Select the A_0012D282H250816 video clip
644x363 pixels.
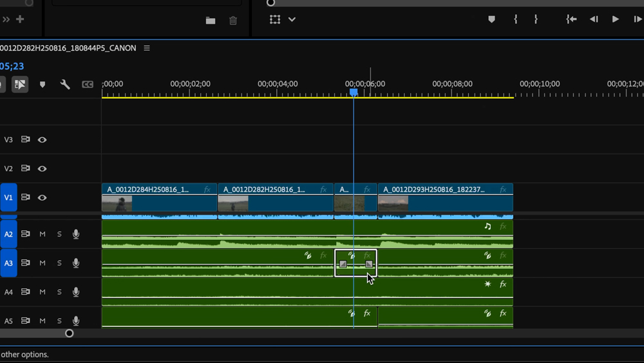tap(276, 197)
